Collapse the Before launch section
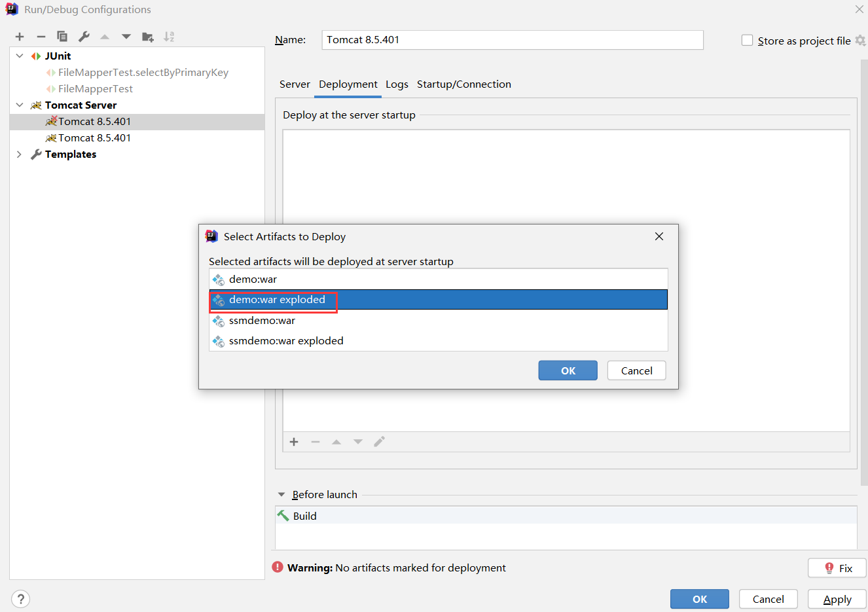This screenshot has height=612, width=868. pyautogui.click(x=281, y=495)
